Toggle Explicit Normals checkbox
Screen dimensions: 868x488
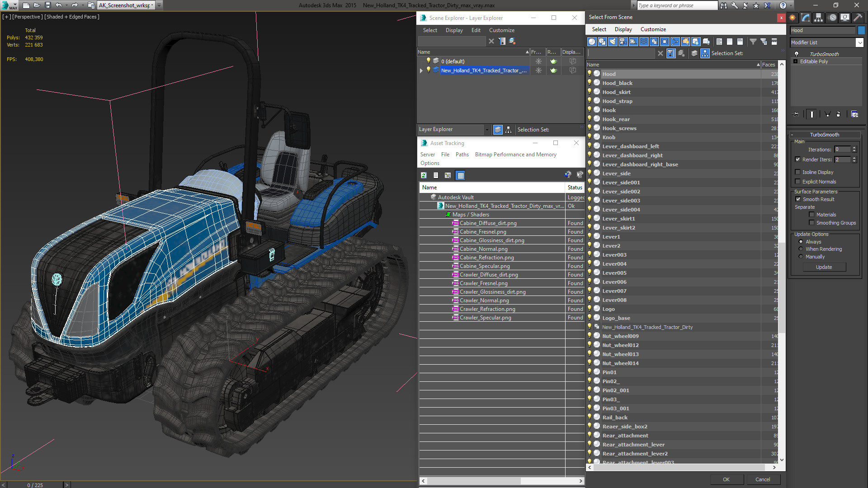tap(797, 182)
